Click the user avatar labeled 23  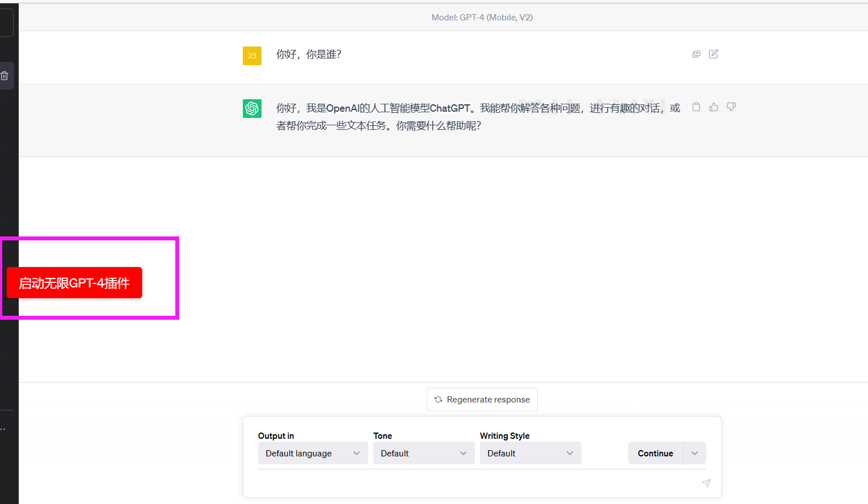point(252,56)
